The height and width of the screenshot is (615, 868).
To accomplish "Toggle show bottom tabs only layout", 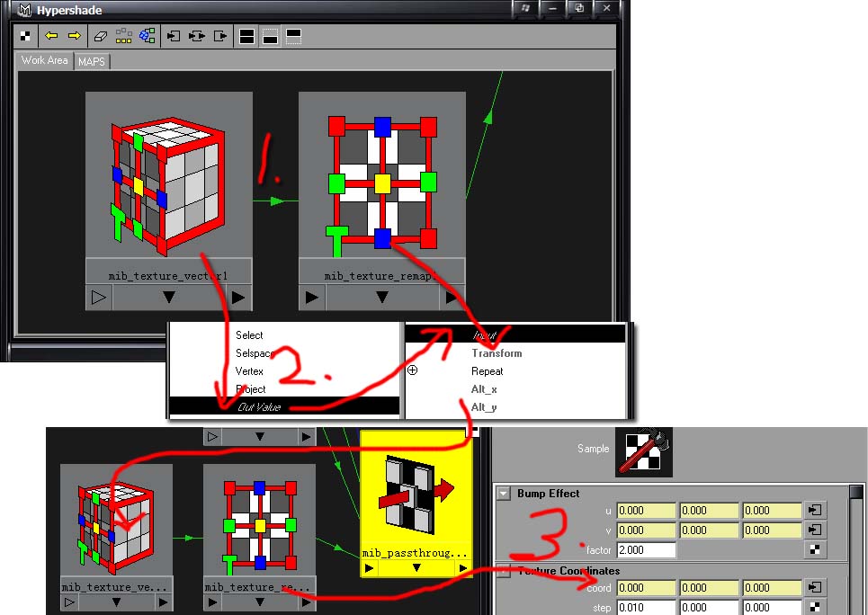I will 270,37.
